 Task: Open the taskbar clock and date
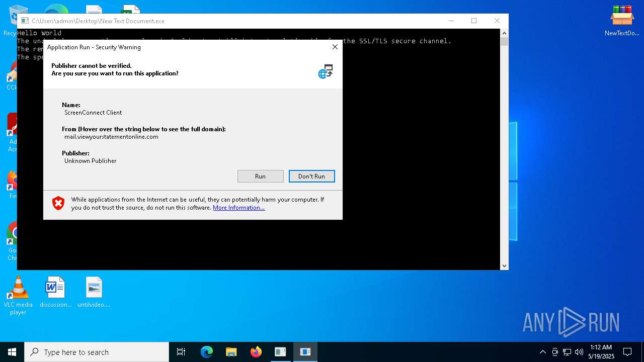601,352
